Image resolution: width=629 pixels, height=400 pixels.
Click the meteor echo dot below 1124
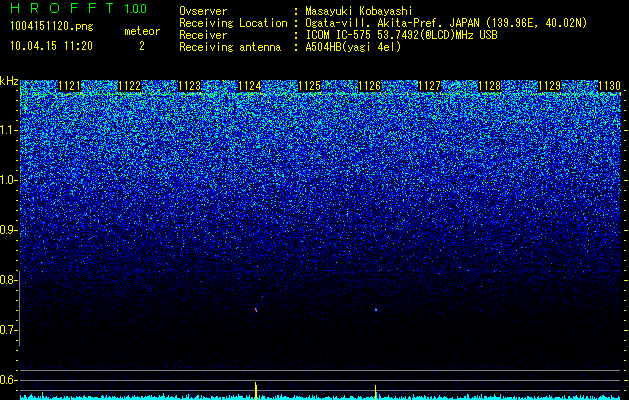pos(256,310)
